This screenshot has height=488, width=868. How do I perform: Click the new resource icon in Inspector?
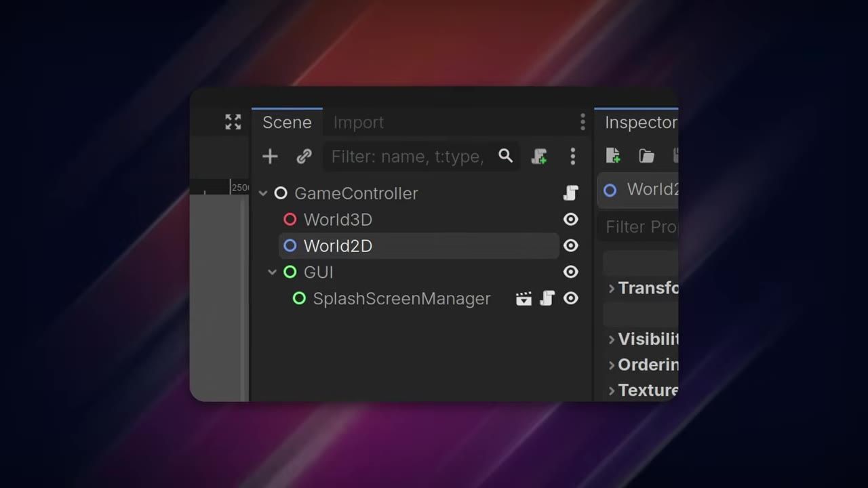coord(613,156)
